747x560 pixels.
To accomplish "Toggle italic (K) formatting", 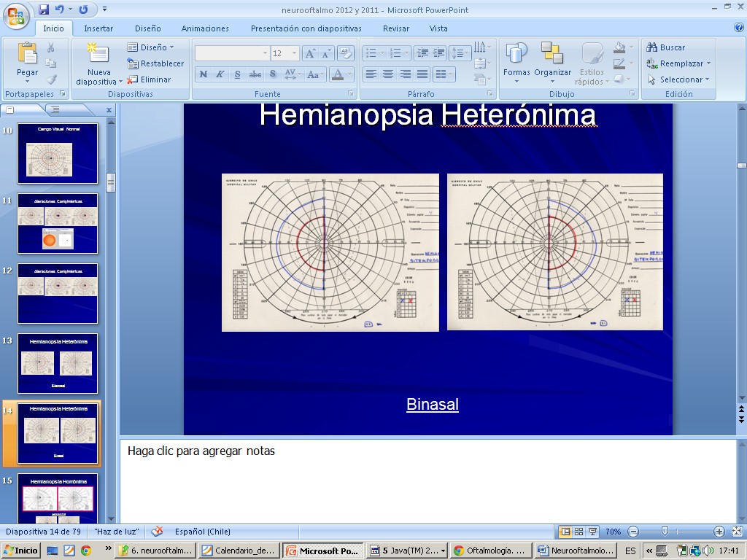I will (220, 74).
